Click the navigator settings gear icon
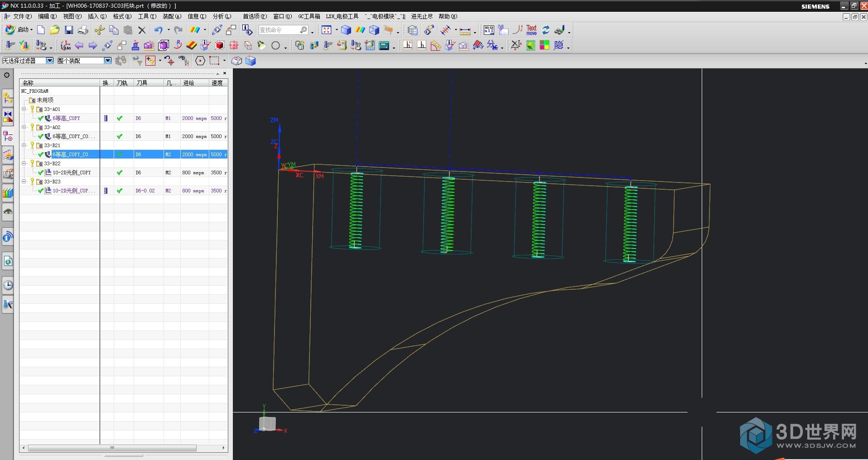The image size is (868, 460). [7, 75]
